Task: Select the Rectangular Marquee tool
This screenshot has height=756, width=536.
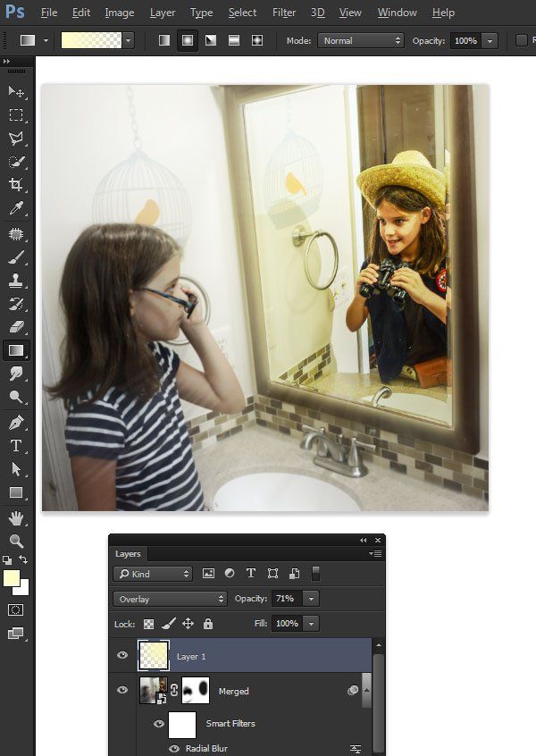Action: click(x=16, y=114)
